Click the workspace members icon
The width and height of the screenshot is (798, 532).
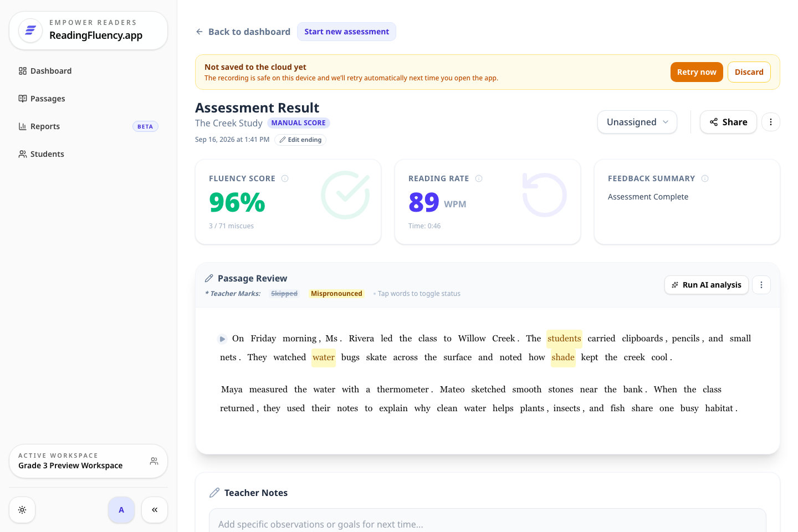(154, 461)
